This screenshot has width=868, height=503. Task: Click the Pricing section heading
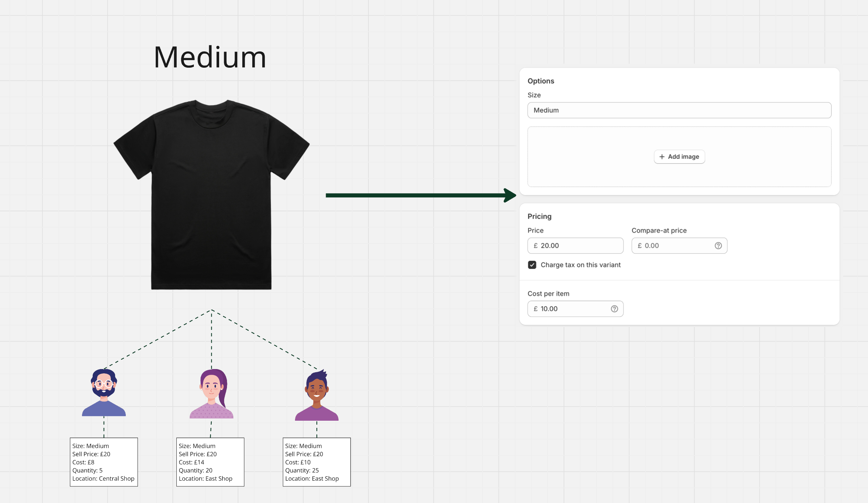tap(539, 216)
